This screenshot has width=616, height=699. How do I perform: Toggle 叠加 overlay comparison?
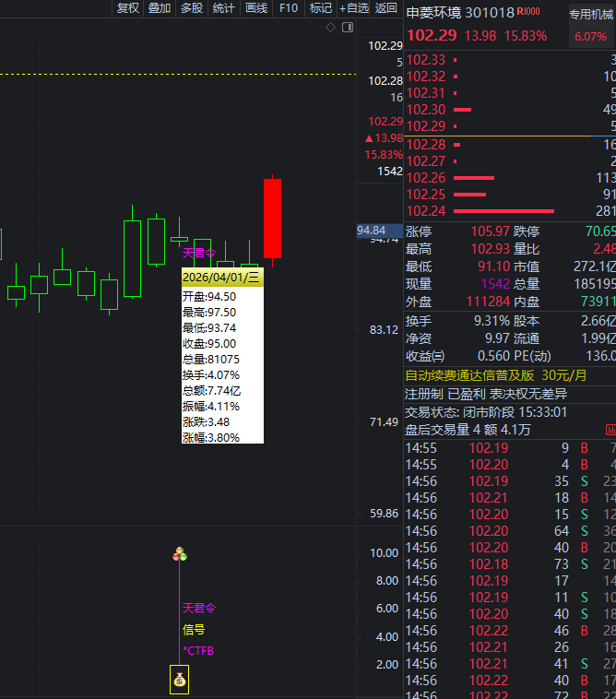coord(160,8)
